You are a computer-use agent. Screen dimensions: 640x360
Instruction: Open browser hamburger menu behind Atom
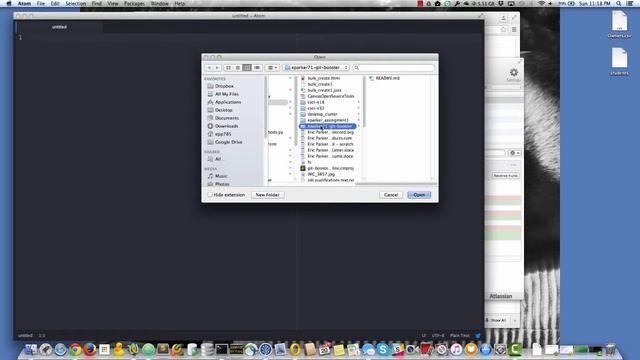click(x=514, y=29)
